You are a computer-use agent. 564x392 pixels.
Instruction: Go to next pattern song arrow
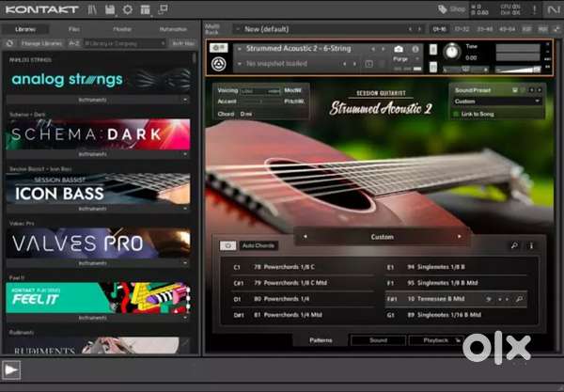point(460,236)
